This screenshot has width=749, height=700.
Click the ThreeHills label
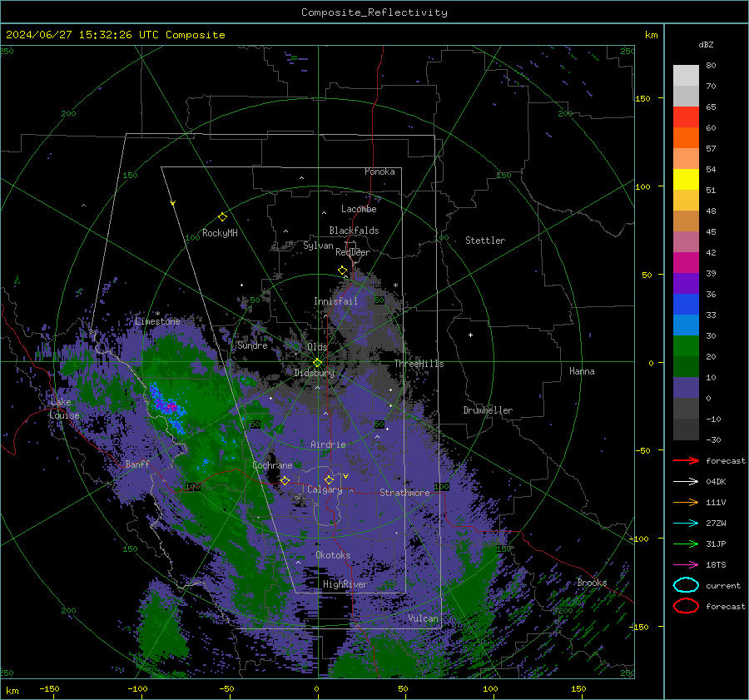(419, 364)
